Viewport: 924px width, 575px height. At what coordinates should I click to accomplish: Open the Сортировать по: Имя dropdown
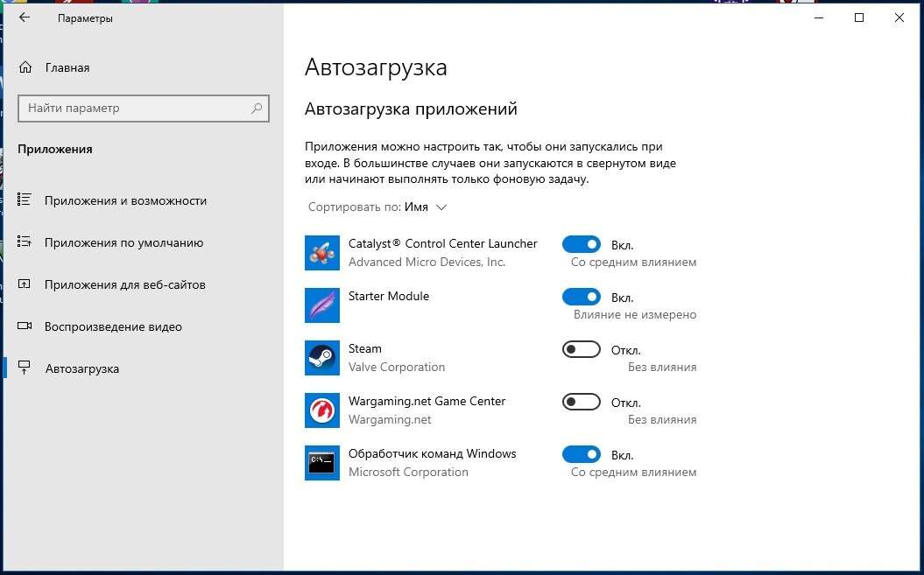click(x=377, y=207)
